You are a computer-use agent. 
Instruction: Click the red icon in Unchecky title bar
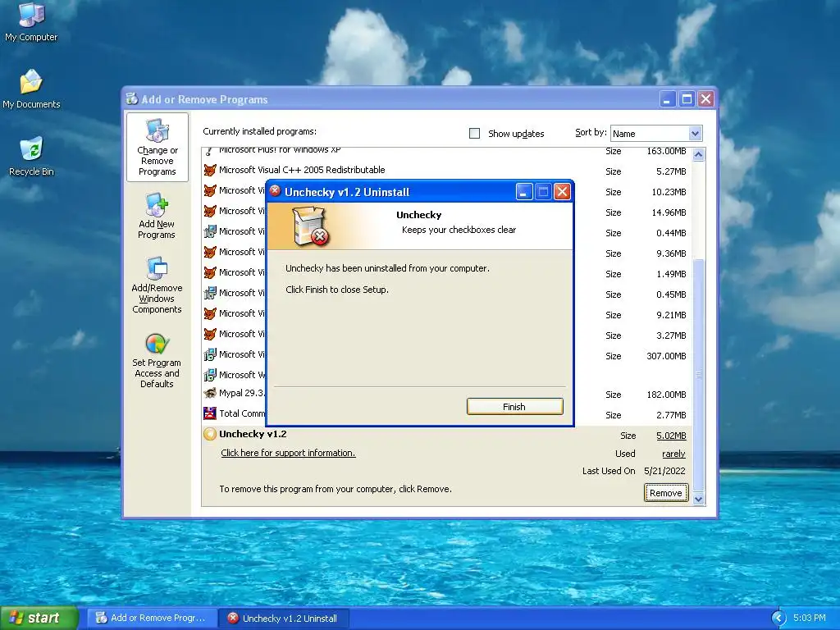pyautogui.click(x=276, y=190)
